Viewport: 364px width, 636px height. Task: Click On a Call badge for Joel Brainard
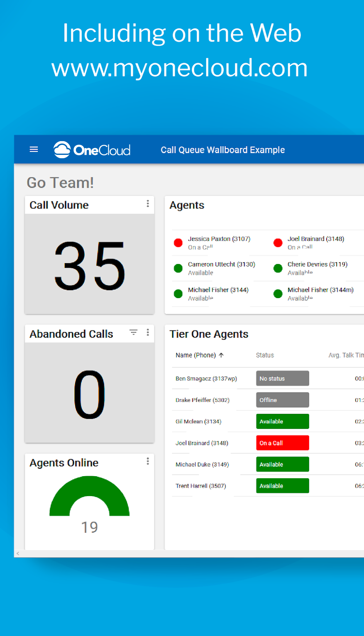283,443
